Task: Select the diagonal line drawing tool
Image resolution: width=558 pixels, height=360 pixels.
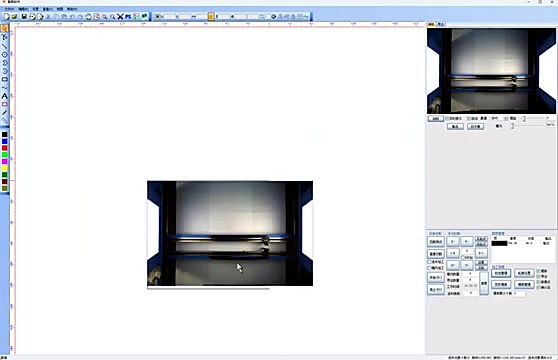Action: click(x=5, y=46)
